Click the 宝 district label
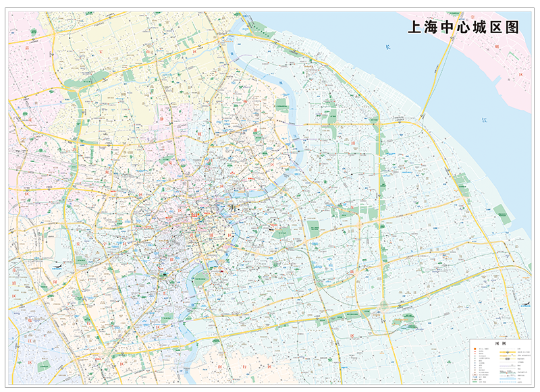Screen dimensions: 540x392 (x=100, y=52)
